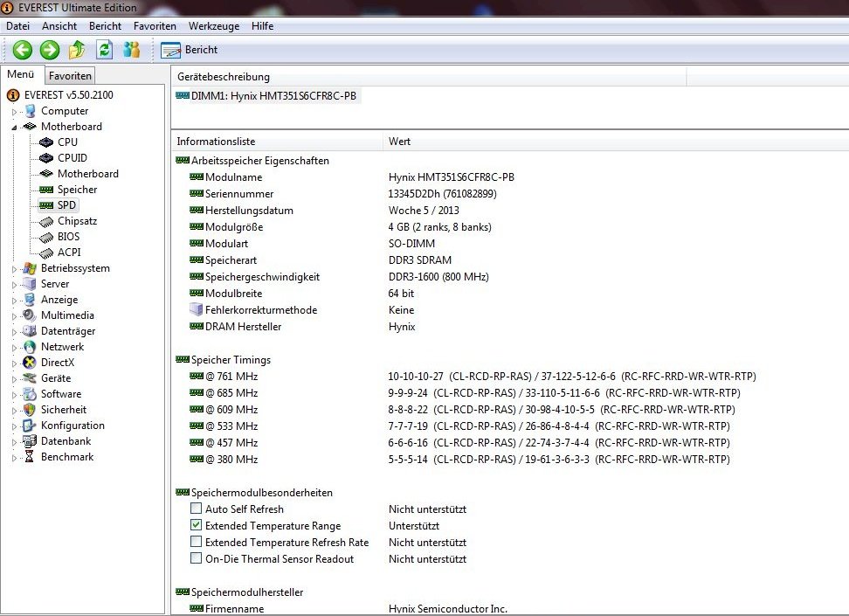
Task: Expand the Computer tree node
Action: (x=14, y=112)
